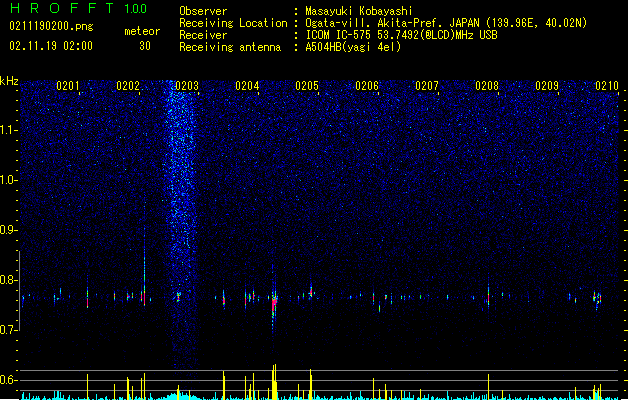Click the strong red meteor echo after 0204
The height and width of the screenshot is (400, 629).
pos(274,303)
